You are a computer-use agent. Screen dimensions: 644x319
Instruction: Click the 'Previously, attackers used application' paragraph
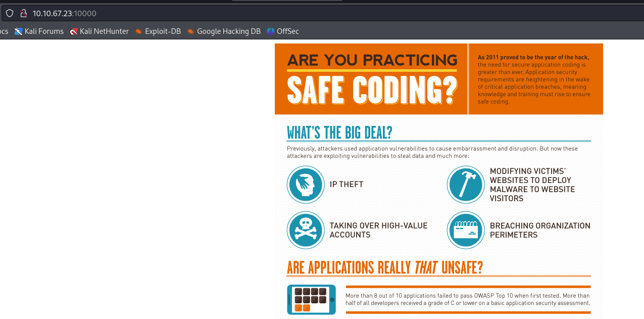click(432, 152)
